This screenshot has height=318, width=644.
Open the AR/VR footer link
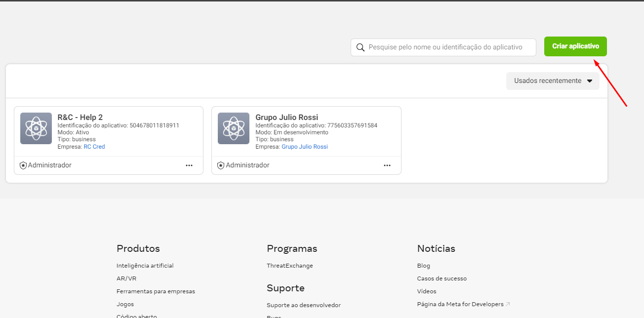[126, 278]
